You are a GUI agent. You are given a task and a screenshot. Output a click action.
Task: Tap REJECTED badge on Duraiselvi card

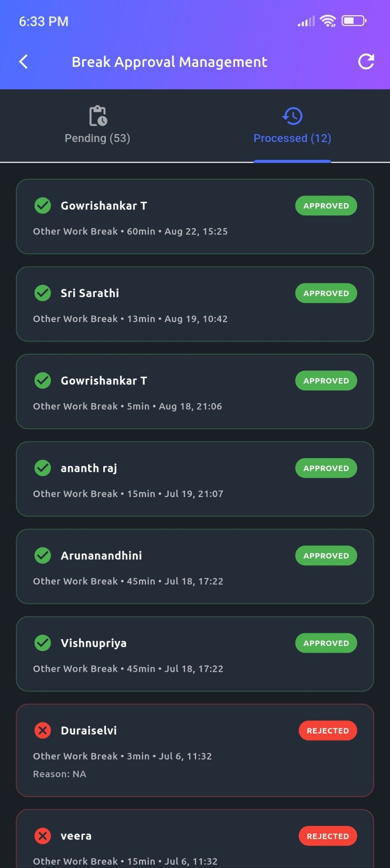click(x=328, y=731)
